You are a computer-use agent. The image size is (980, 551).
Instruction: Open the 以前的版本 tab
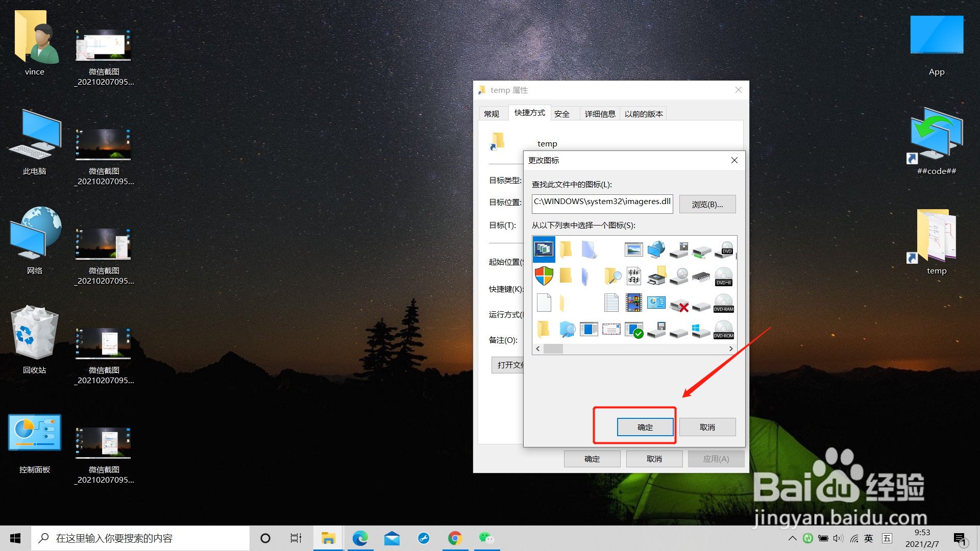coord(643,114)
